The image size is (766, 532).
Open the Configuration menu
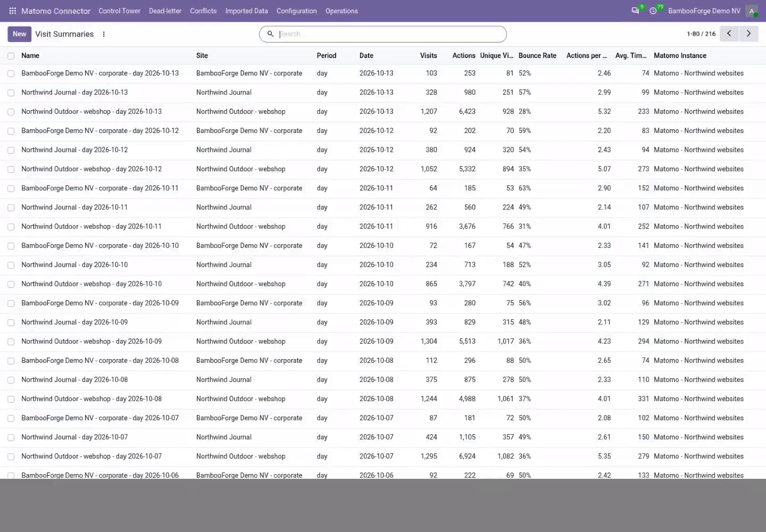pyautogui.click(x=296, y=11)
